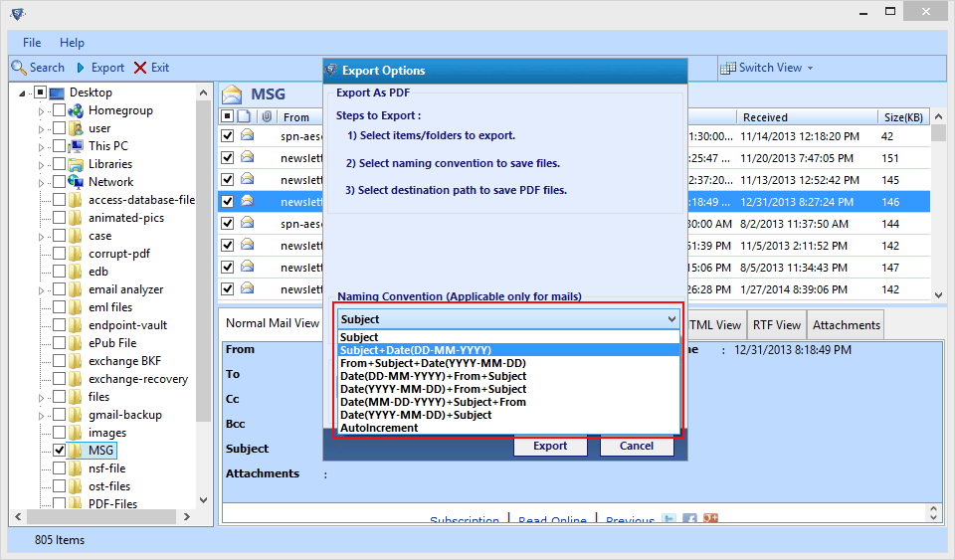Check the edb folder checkbox

[59, 272]
